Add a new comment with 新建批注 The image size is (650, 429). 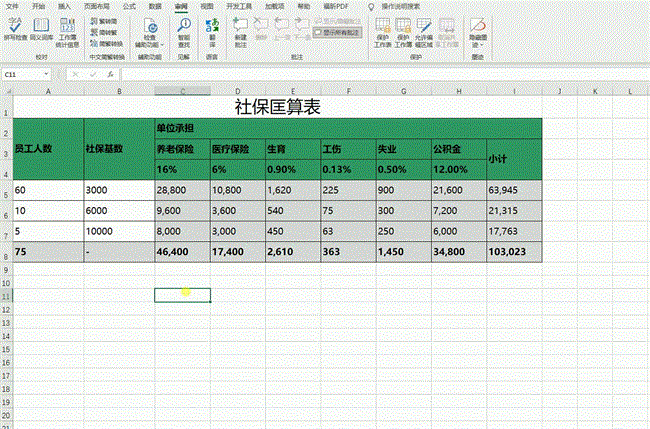click(x=240, y=28)
